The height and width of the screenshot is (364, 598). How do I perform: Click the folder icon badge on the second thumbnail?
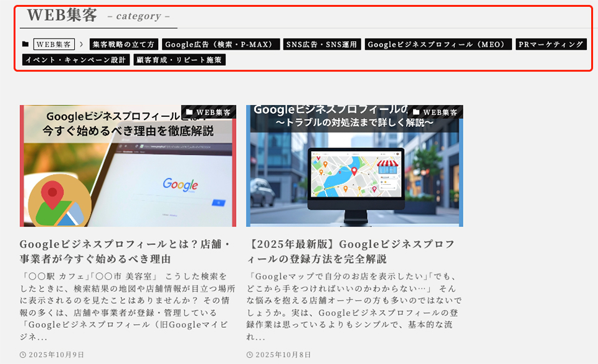pyautogui.click(x=416, y=113)
